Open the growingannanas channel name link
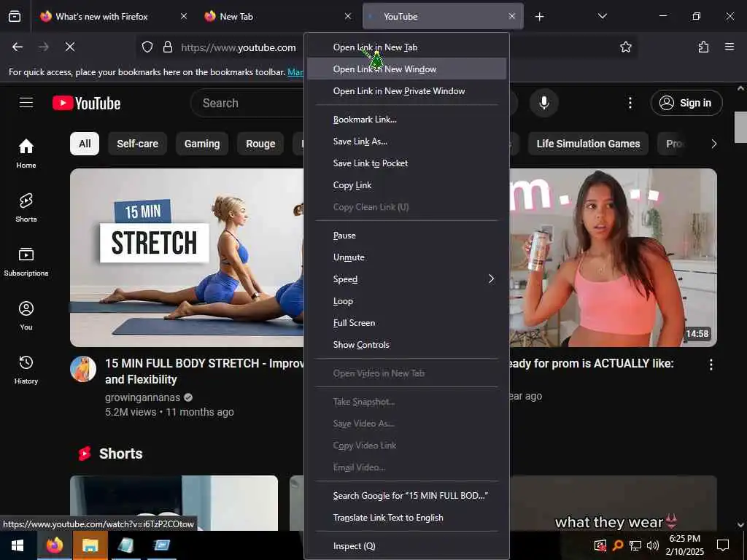Image resolution: width=747 pixels, height=560 pixels. tap(142, 397)
